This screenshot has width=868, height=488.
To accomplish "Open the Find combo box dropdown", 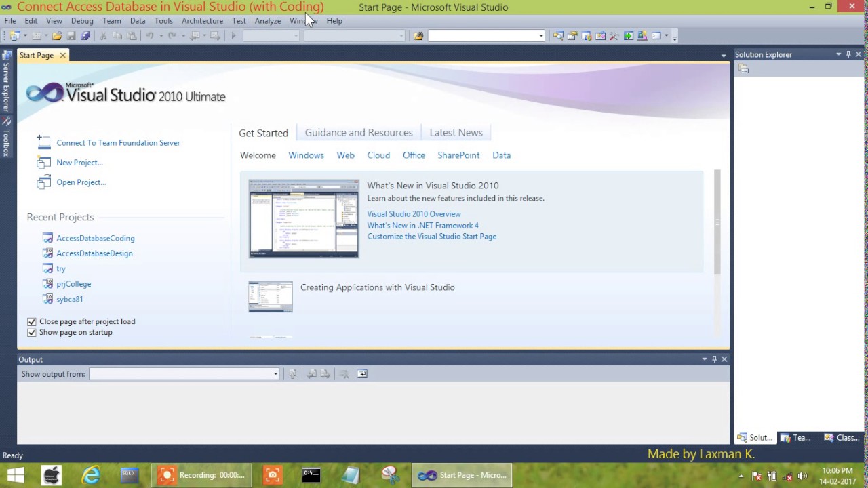I will pyautogui.click(x=541, y=36).
